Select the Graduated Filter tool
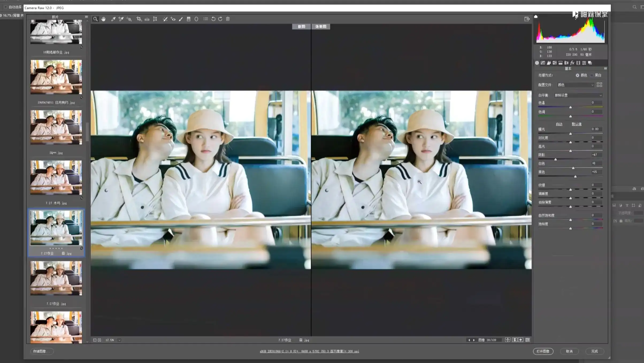This screenshot has height=363, width=644. click(189, 19)
